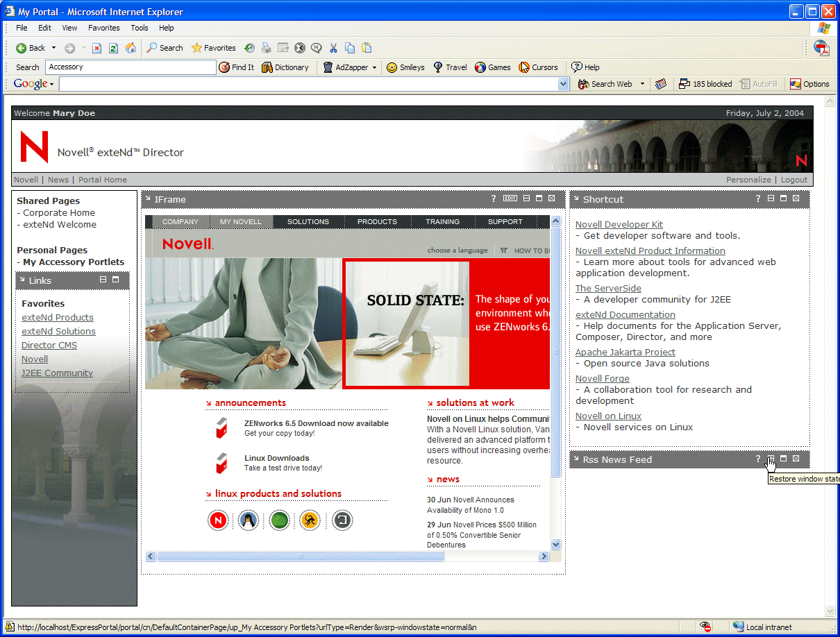Screen dimensions: 840x637
Task: Maximize the Shortcut portlet
Action: coord(783,199)
